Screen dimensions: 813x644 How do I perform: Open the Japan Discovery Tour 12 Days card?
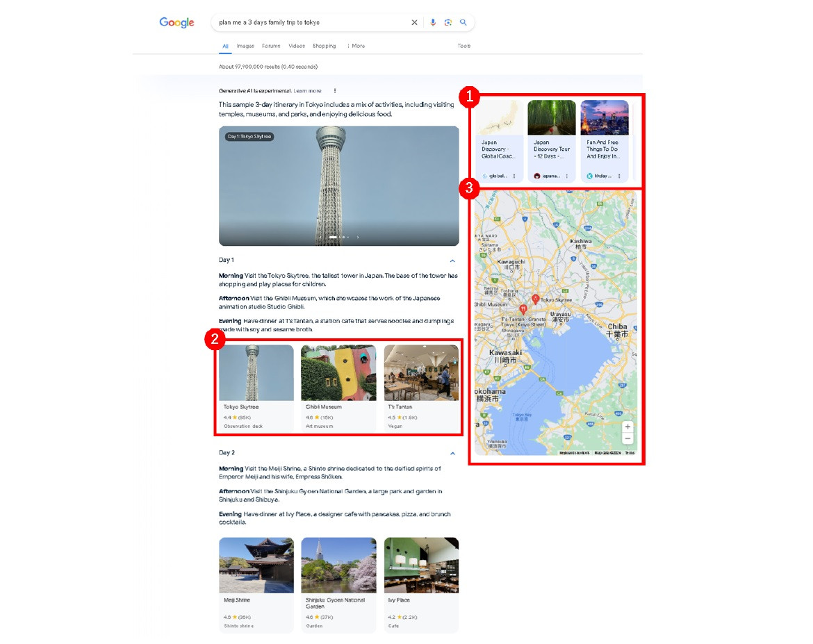[552, 141]
